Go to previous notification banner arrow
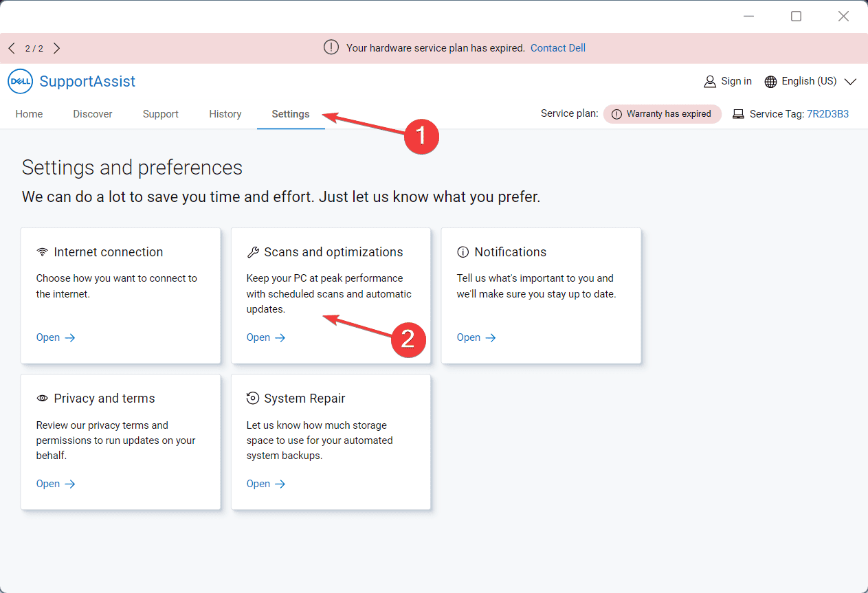868x593 pixels. coord(12,48)
